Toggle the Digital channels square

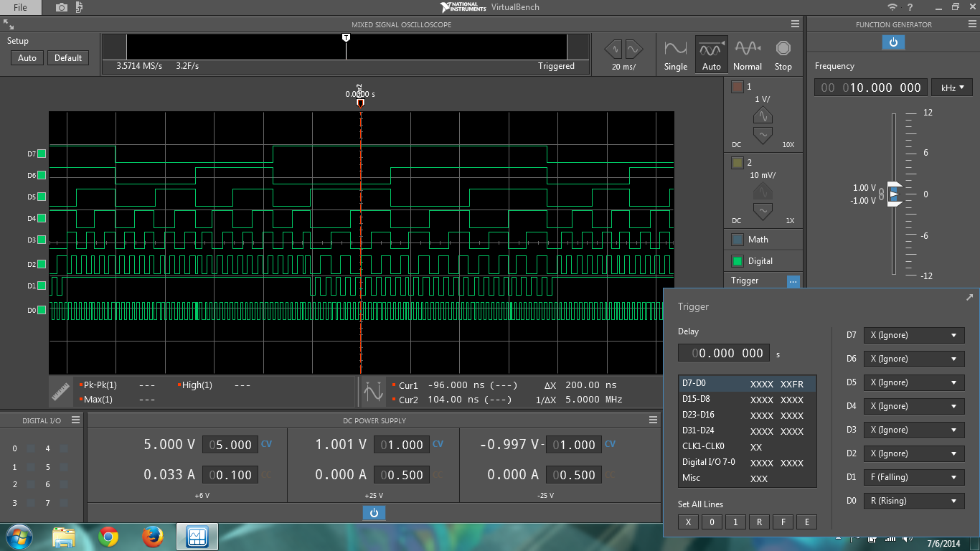(x=738, y=261)
